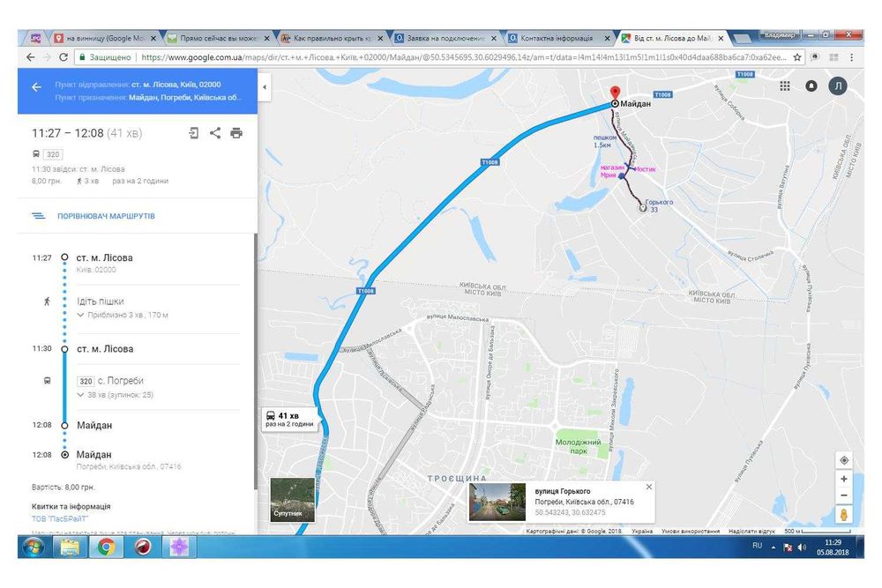Zoom out the map
The width and height of the screenshot is (882, 588).
844,495
